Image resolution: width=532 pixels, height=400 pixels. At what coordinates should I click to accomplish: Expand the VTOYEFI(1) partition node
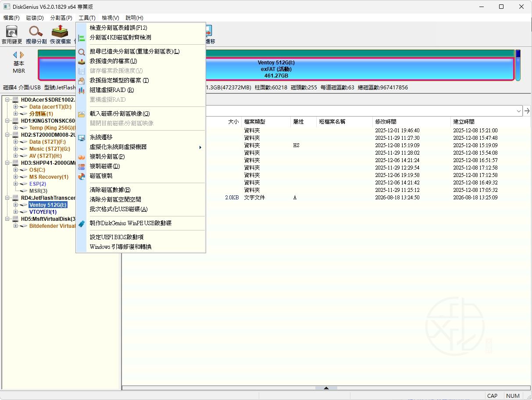click(x=16, y=212)
